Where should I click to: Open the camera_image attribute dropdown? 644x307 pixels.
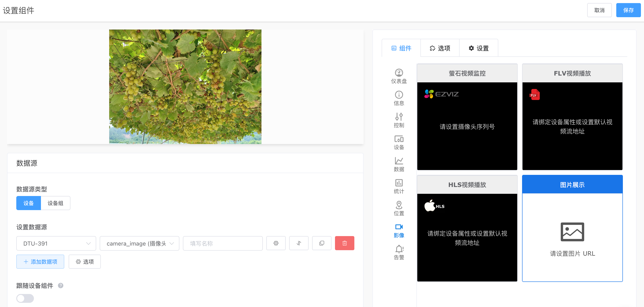click(x=139, y=243)
